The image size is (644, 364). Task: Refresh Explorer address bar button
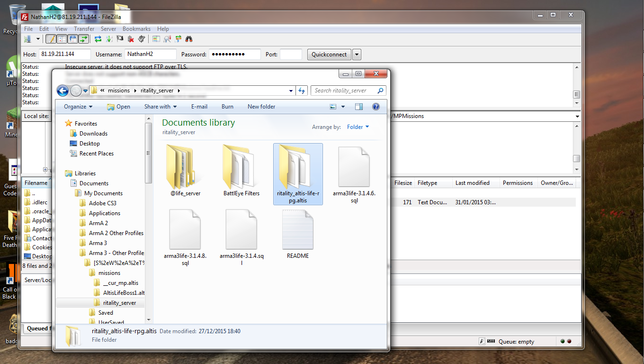302,91
